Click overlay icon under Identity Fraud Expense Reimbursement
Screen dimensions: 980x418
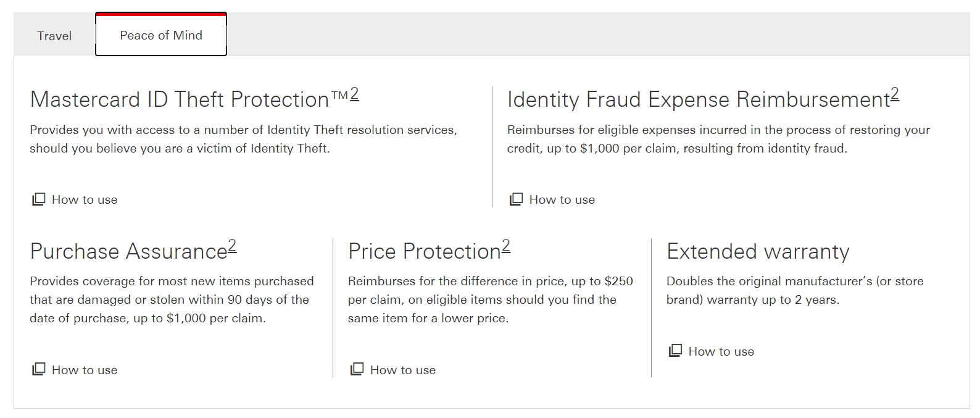(517, 199)
